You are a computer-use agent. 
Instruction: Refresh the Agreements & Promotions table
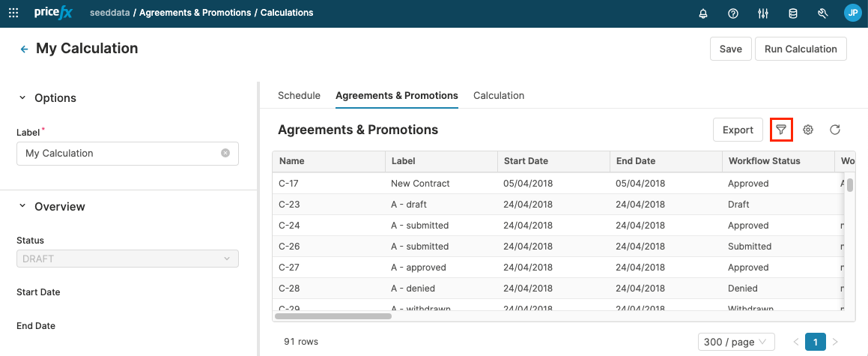[835, 130]
